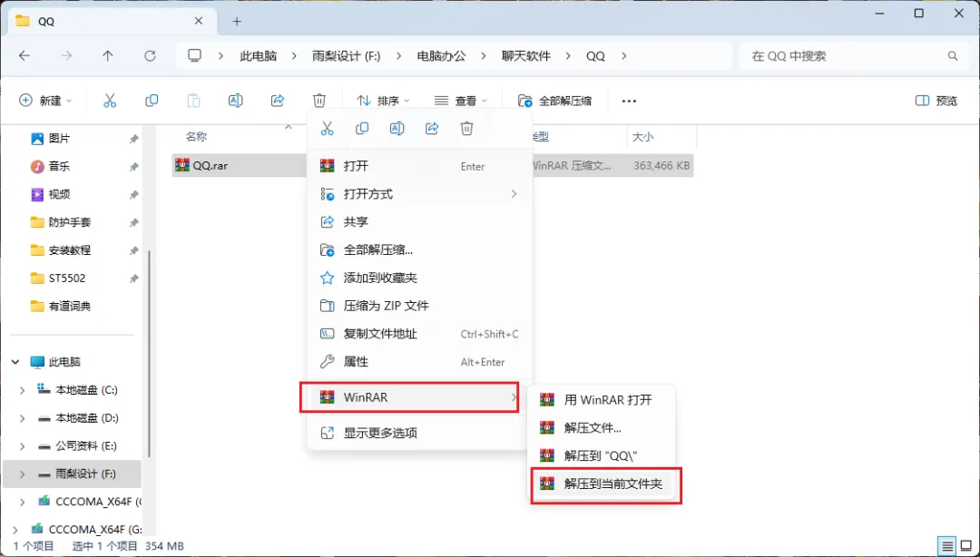Select 用 WinRAR 打开
The image size is (980, 557).
click(x=602, y=399)
